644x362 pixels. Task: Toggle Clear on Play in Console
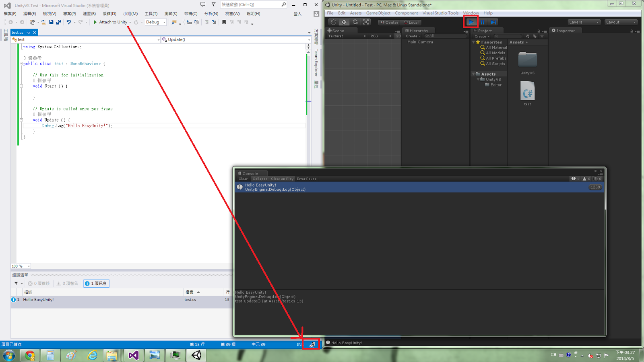[x=282, y=179]
